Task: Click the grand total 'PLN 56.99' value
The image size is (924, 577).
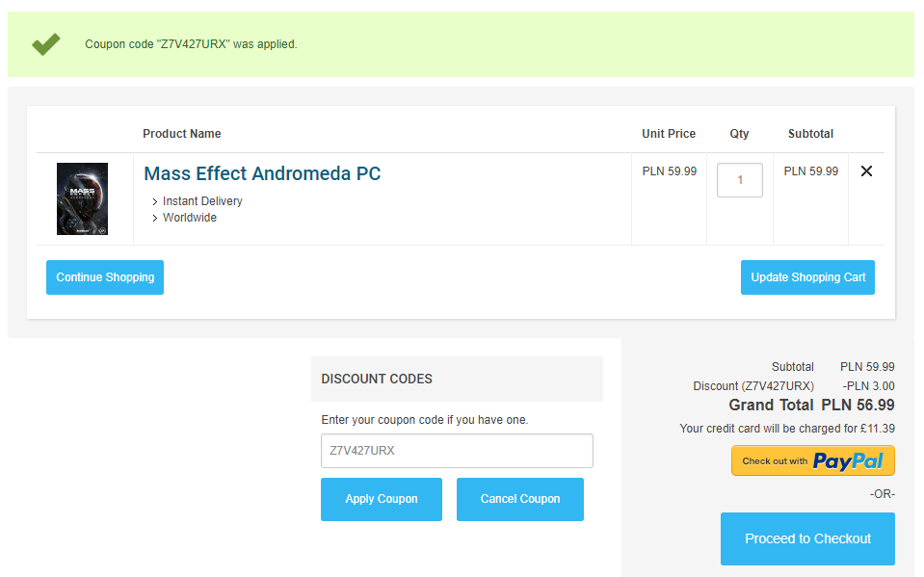Action: 858,405
